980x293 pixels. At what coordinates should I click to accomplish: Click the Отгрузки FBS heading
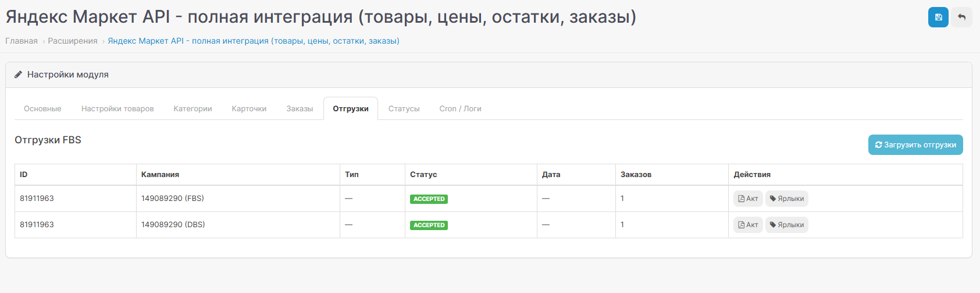48,140
